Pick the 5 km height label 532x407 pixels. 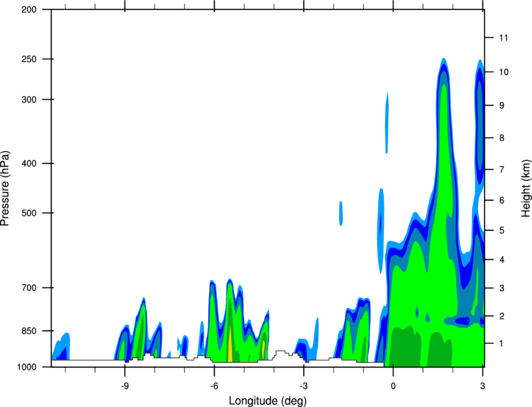coord(501,230)
